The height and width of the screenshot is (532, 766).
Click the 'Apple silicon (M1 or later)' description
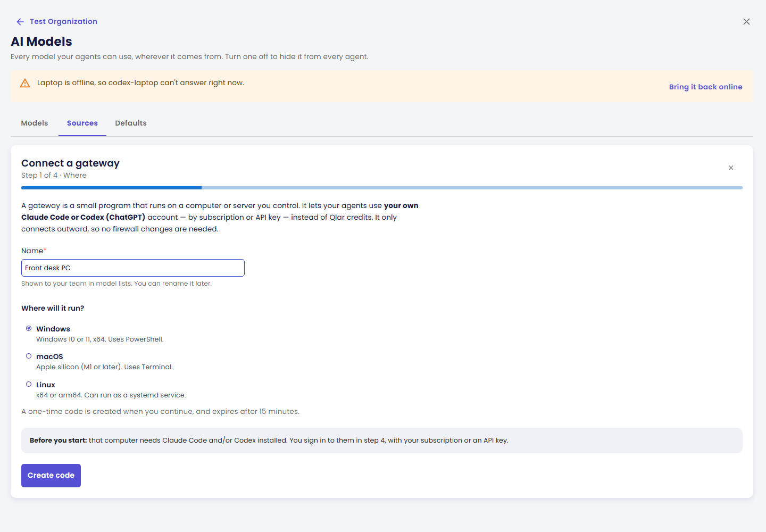(104, 367)
